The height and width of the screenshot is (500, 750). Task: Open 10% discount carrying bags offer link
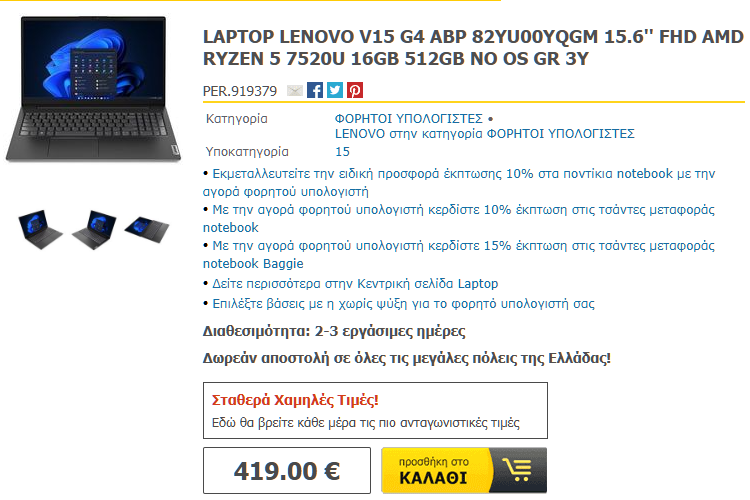459,218
